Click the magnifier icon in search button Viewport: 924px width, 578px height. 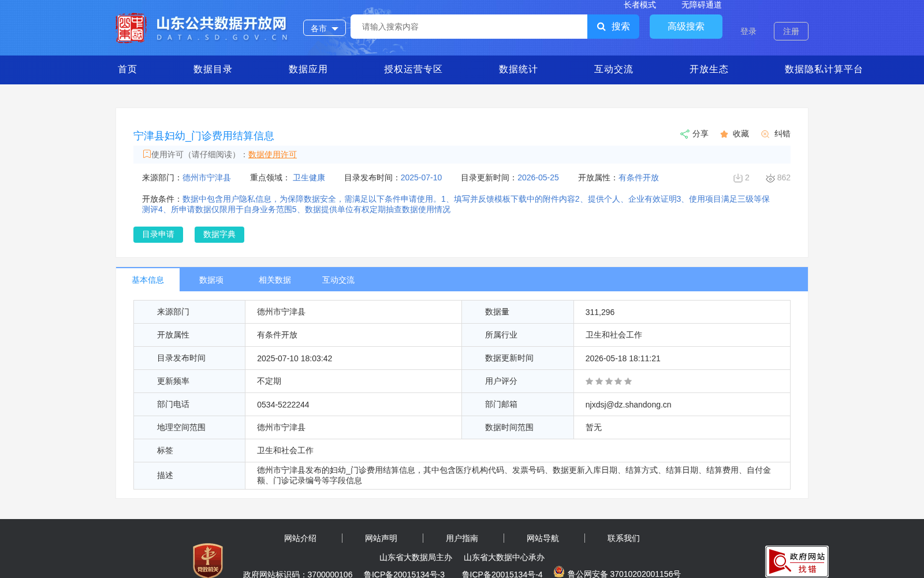(x=601, y=27)
